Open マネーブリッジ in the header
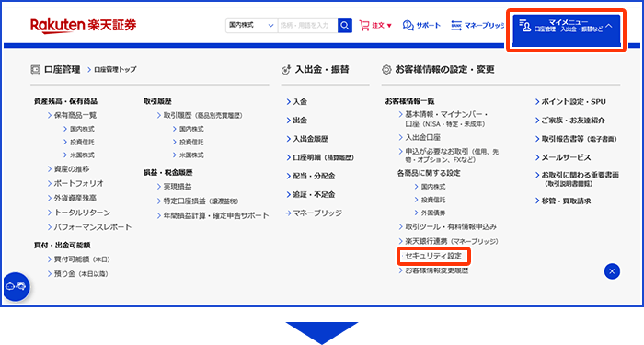The height and width of the screenshot is (345, 644). (477, 26)
